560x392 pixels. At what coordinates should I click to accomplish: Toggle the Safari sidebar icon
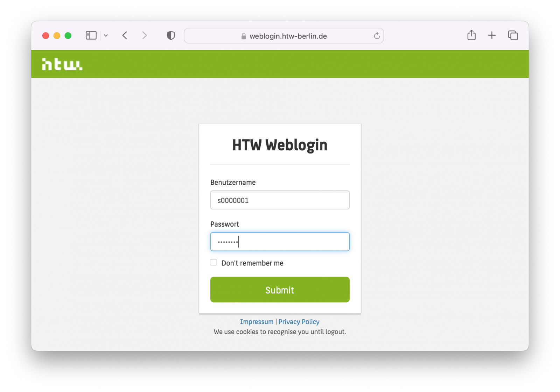[91, 35]
